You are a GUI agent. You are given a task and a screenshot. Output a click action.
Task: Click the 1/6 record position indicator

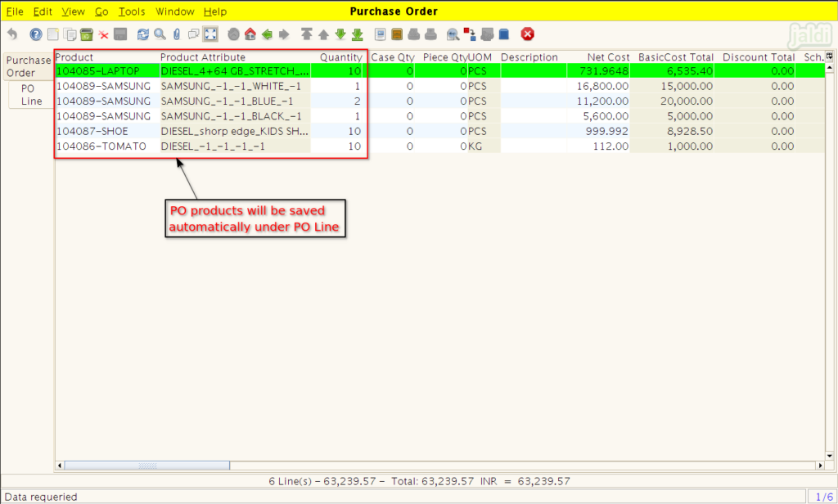(x=823, y=497)
